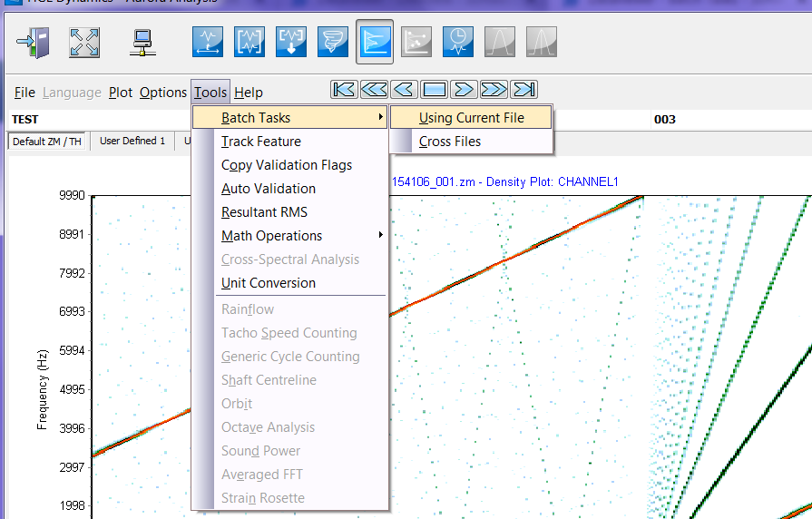Close the open Tools menu

(210, 93)
